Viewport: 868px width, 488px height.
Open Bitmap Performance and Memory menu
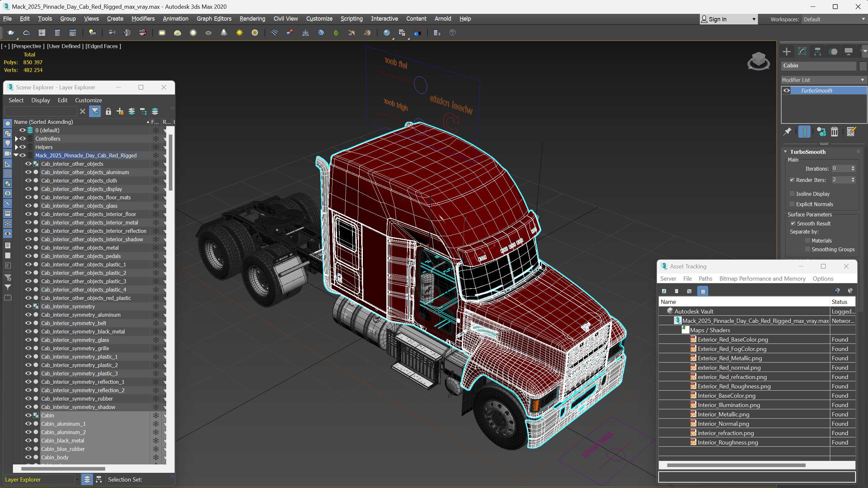click(x=762, y=279)
